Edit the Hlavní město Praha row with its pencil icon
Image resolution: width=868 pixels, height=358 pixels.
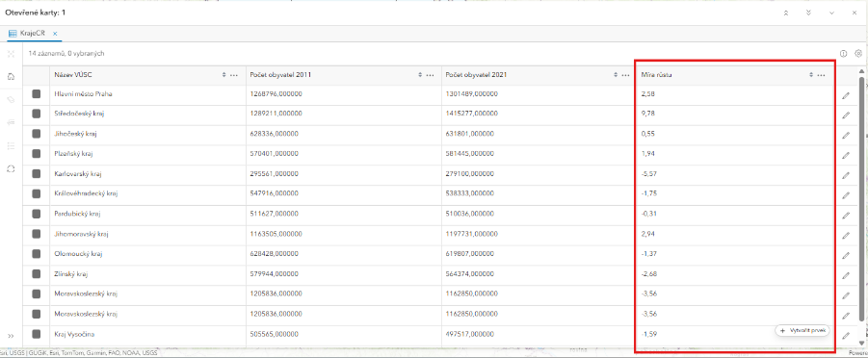(x=845, y=95)
